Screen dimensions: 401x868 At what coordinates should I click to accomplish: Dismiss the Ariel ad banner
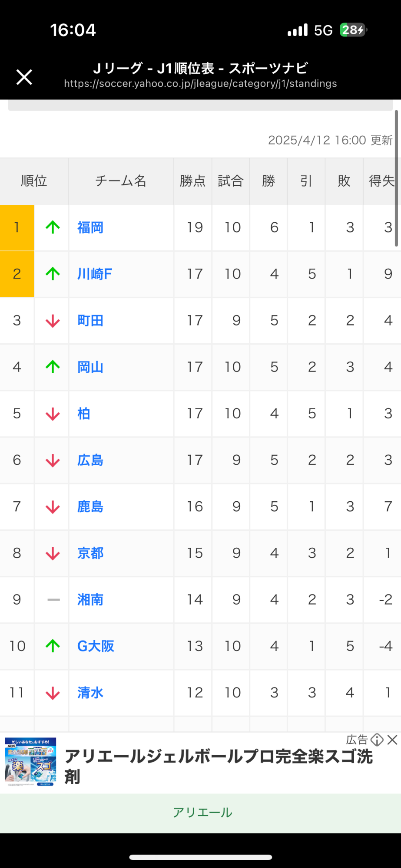(x=392, y=740)
